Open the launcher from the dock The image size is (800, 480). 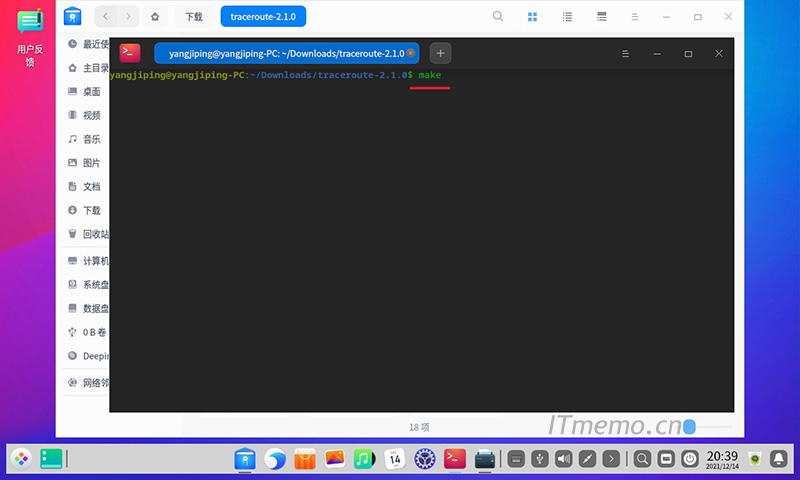(21, 459)
